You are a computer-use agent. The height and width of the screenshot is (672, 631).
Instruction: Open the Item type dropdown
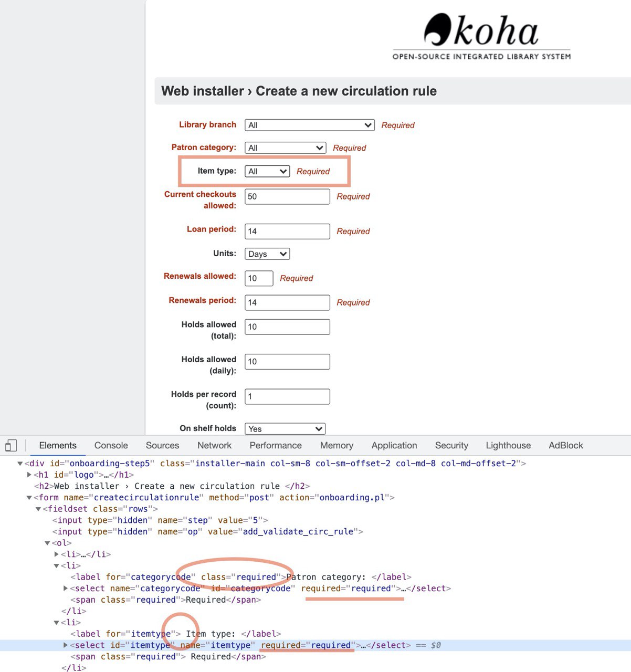(x=267, y=171)
